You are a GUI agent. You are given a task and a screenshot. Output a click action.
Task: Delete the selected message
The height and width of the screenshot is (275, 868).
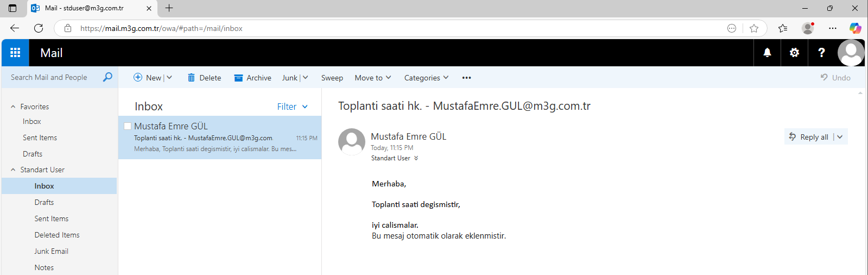click(x=204, y=78)
